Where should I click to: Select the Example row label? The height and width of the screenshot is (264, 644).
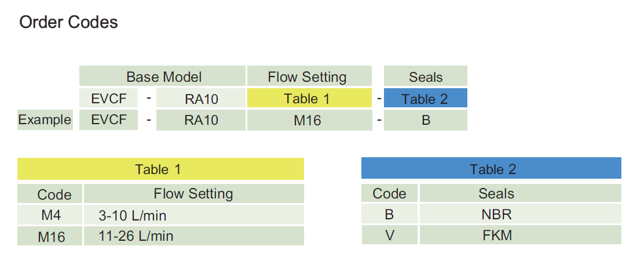[x=45, y=120]
